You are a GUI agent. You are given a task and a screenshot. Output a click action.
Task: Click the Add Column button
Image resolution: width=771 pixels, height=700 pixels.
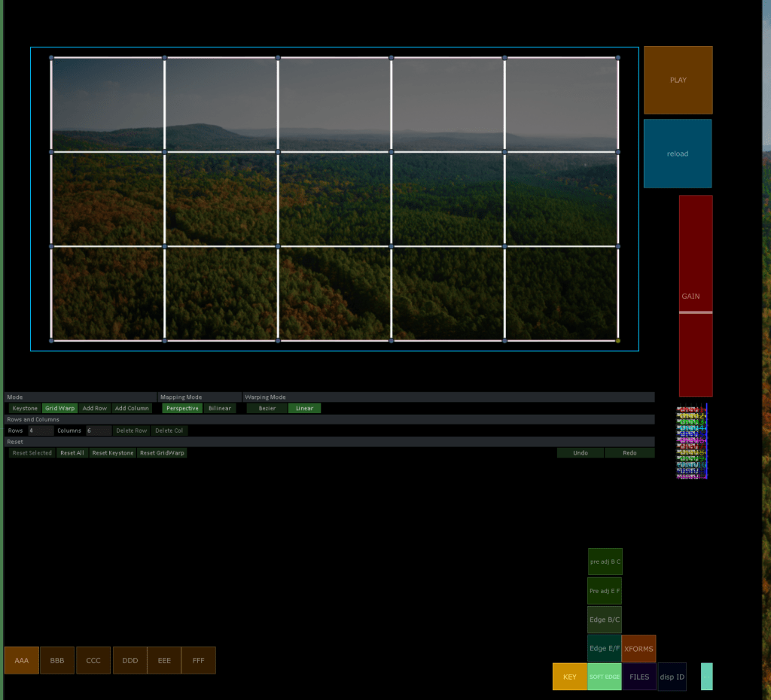(132, 408)
